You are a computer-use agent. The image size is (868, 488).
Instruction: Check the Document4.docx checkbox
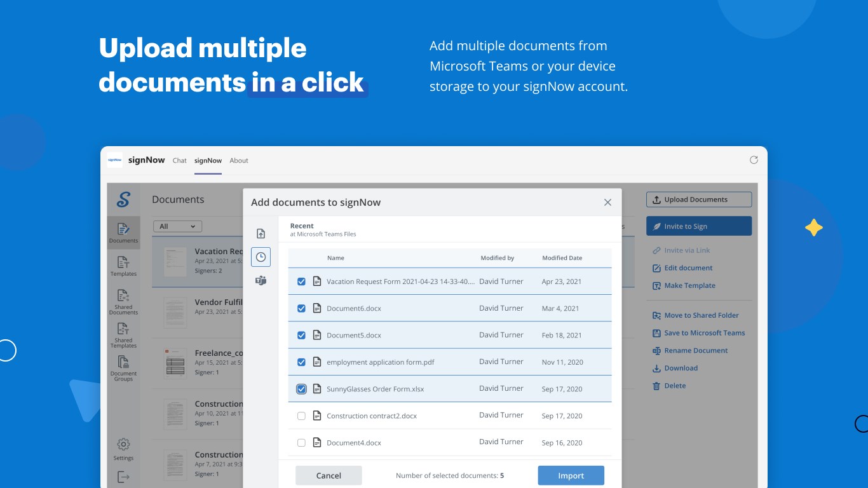(x=301, y=443)
